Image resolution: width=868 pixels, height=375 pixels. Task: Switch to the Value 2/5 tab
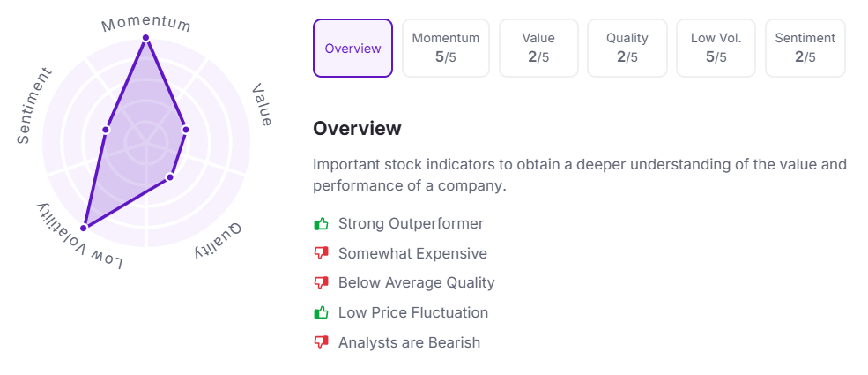tap(538, 49)
